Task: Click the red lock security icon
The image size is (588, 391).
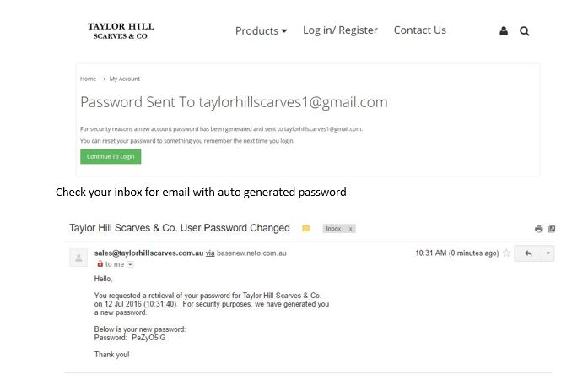Action: click(100, 263)
